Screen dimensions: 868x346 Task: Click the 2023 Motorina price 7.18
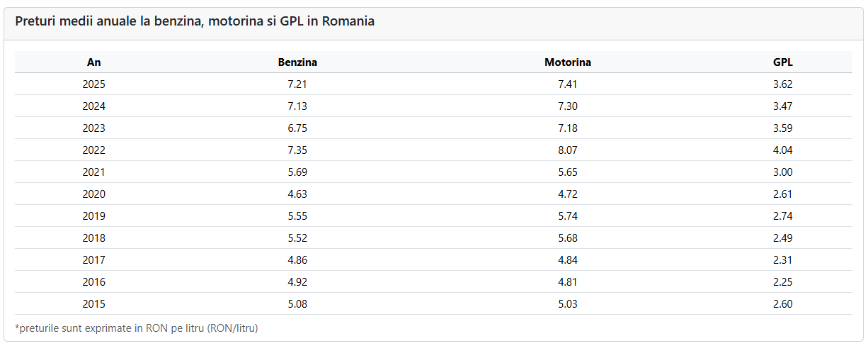click(567, 128)
